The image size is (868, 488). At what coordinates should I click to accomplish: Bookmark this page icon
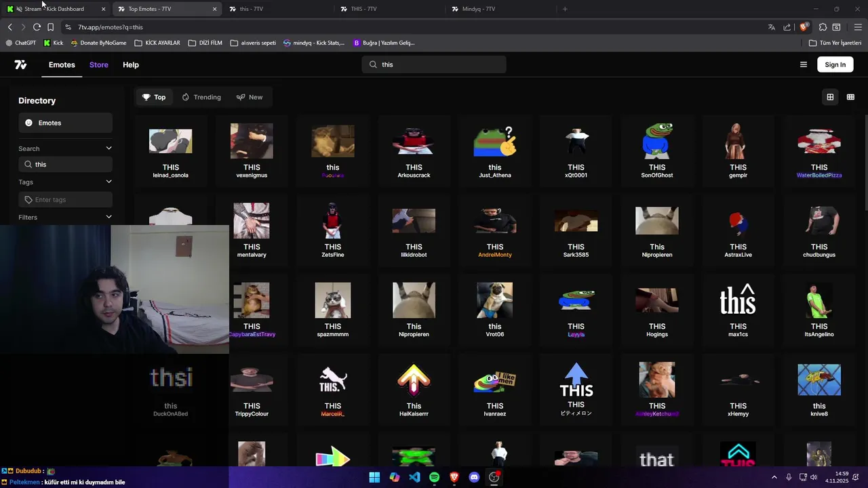(x=50, y=27)
